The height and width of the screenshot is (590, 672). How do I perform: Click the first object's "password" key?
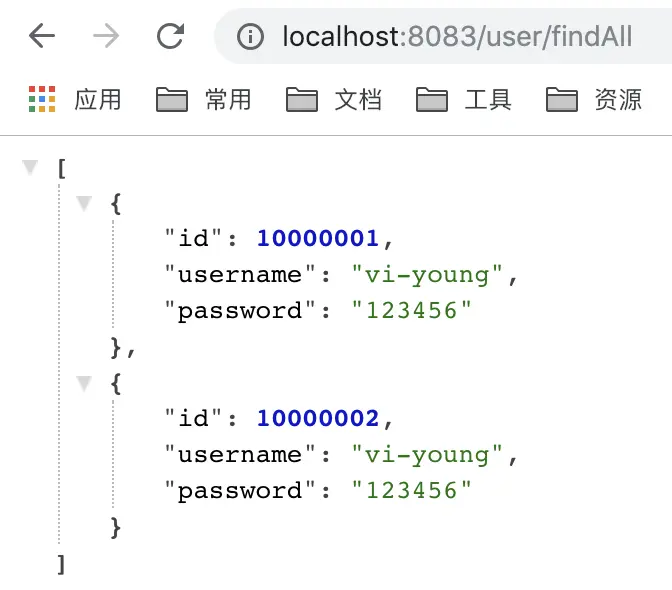240,311
